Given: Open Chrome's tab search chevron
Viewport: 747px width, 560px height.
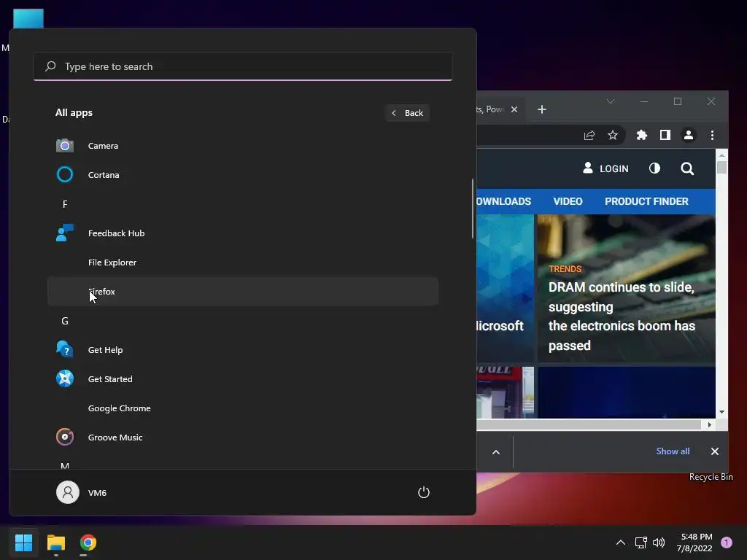Looking at the screenshot, I should (x=611, y=101).
